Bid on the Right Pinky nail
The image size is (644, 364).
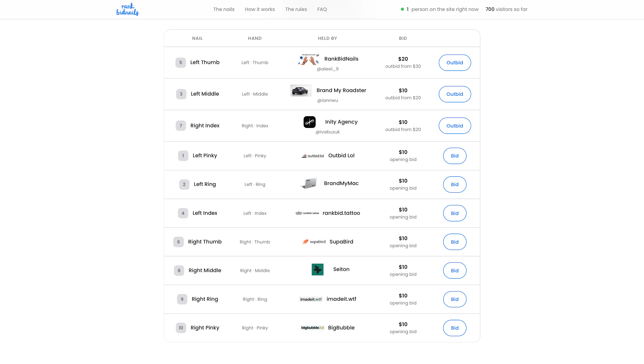455,328
